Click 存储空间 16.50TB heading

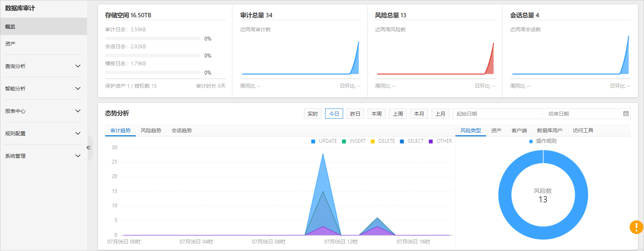pos(128,15)
